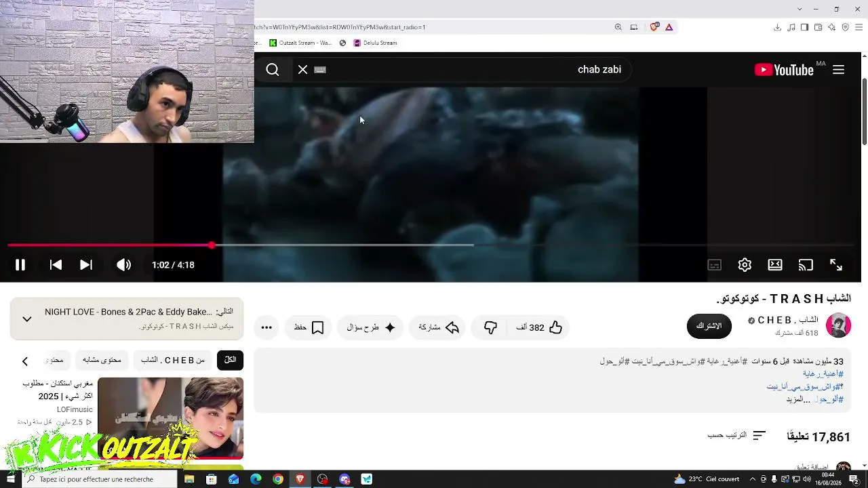Open Microsoft Edge from the taskbar
Viewport: 868px width, 488px height.
pos(256,479)
